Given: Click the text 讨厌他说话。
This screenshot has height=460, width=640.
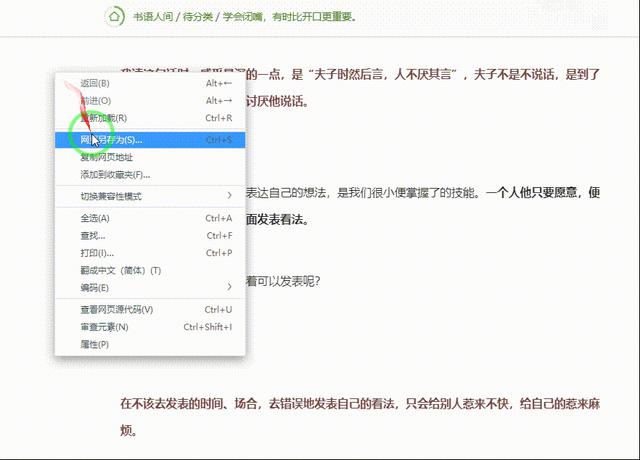Looking at the screenshot, I should pyautogui.click(x=277, y=101).
